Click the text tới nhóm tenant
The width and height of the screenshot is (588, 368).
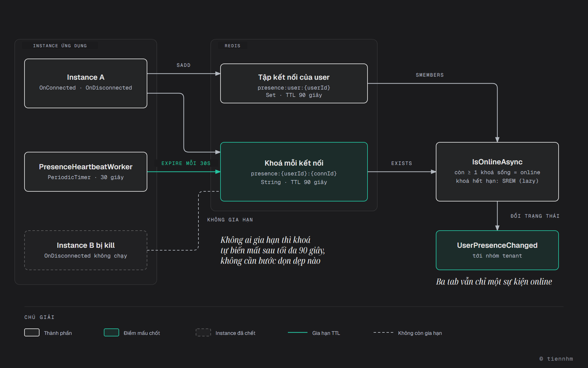tap(497, 256)
